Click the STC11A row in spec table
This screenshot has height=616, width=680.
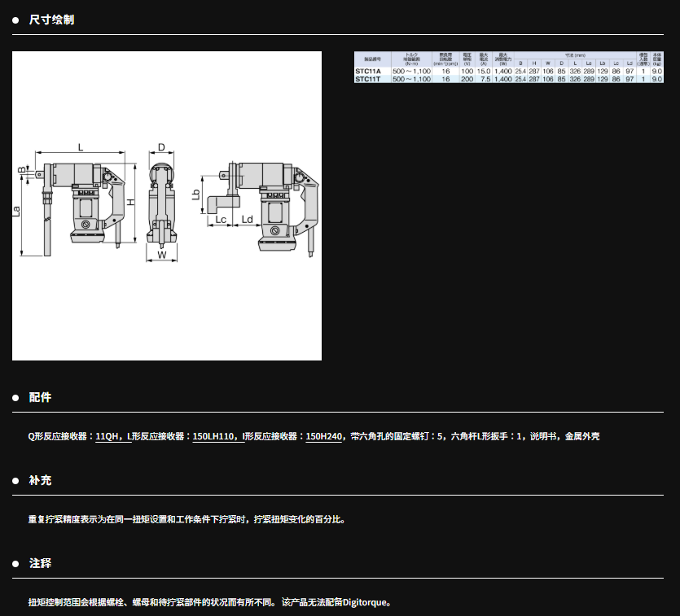pos(509,72)
